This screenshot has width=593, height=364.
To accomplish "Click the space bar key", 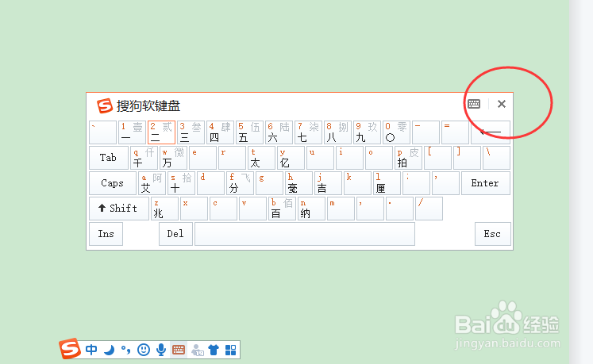I will tap(305, 234).
